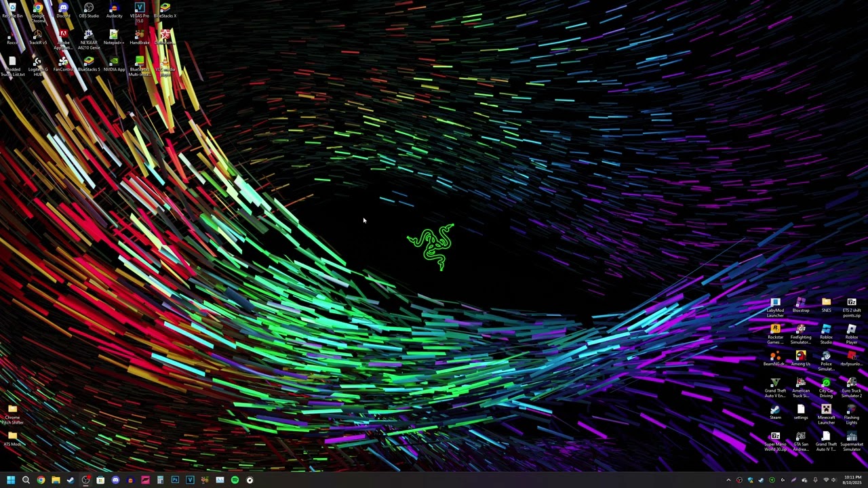Open Photoshop from the taskbar

pos(175,480)
